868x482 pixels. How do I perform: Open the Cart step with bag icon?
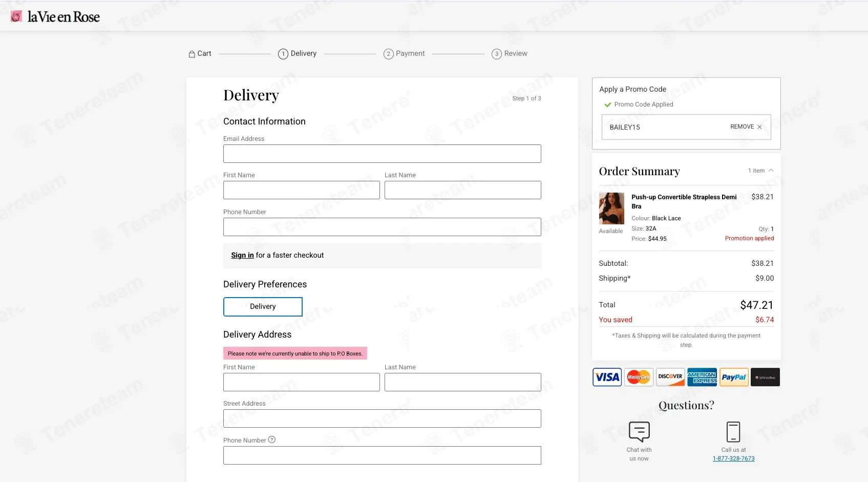200,54
